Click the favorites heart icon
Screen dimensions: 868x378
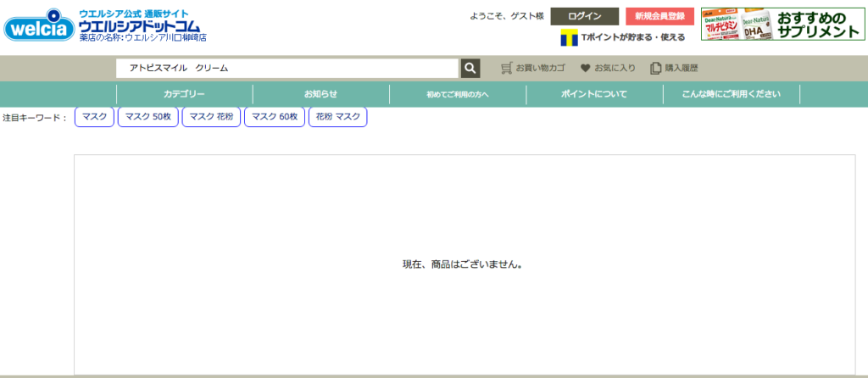click(x=585, y=68)
